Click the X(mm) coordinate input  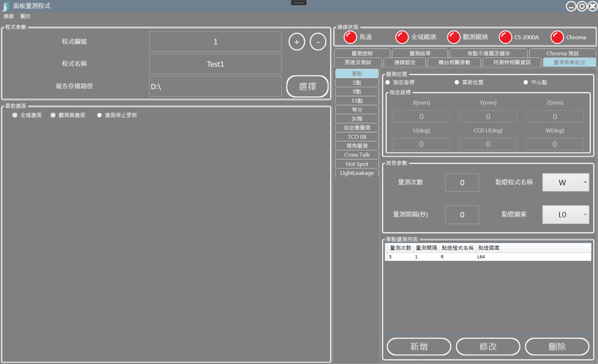coord(421,116)
